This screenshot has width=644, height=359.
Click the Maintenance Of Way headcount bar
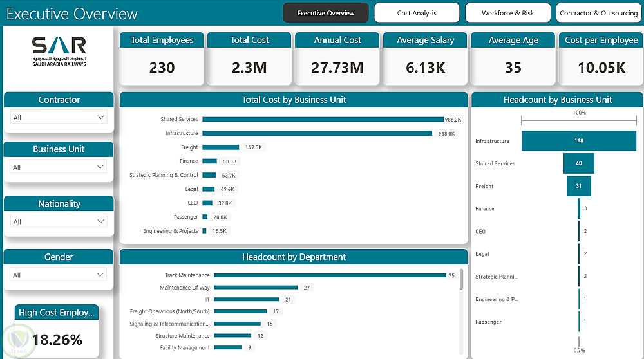(x=256, y=287)
